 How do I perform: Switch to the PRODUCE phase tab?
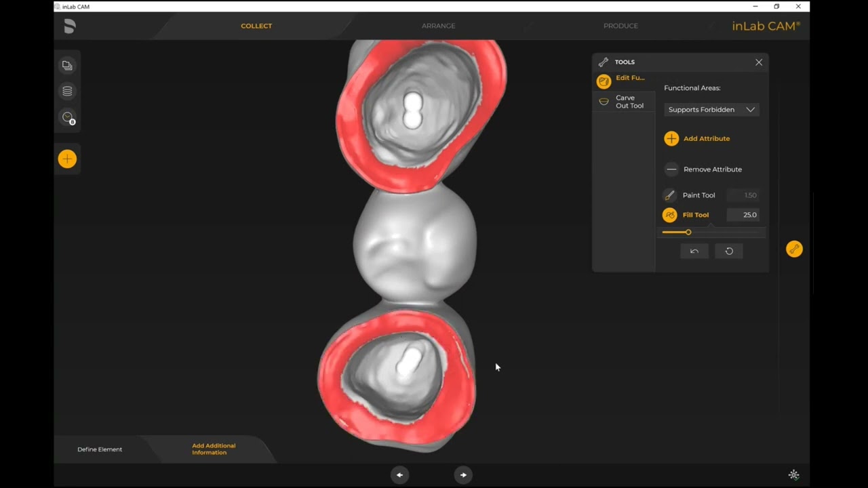(x=620, y=26)
